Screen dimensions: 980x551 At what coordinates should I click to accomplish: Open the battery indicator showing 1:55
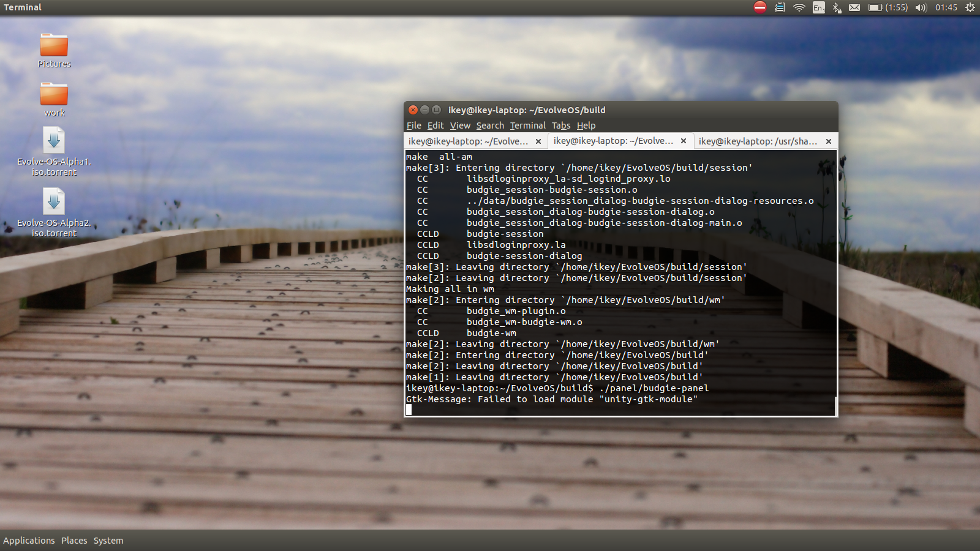coord(888,7)
